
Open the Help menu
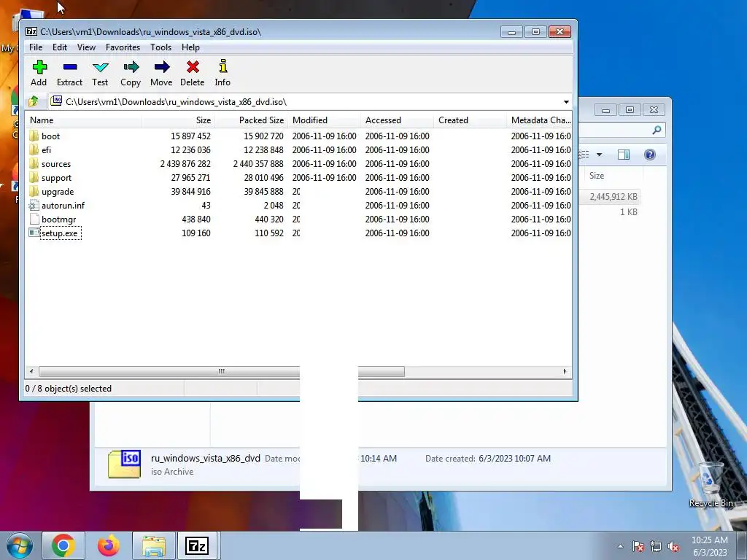point(190,47)
